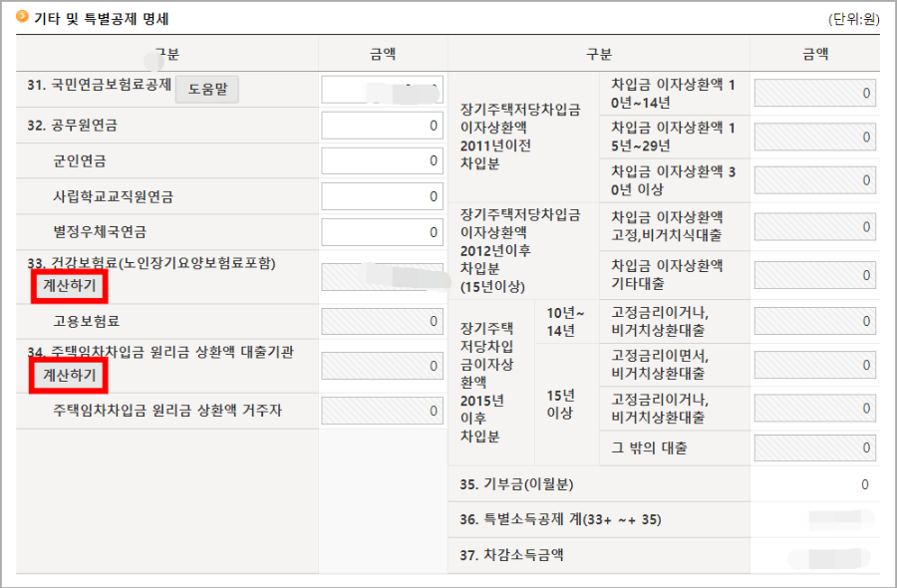Click the 국민연금보험료공제 amount input field

[x=383, y=89]
